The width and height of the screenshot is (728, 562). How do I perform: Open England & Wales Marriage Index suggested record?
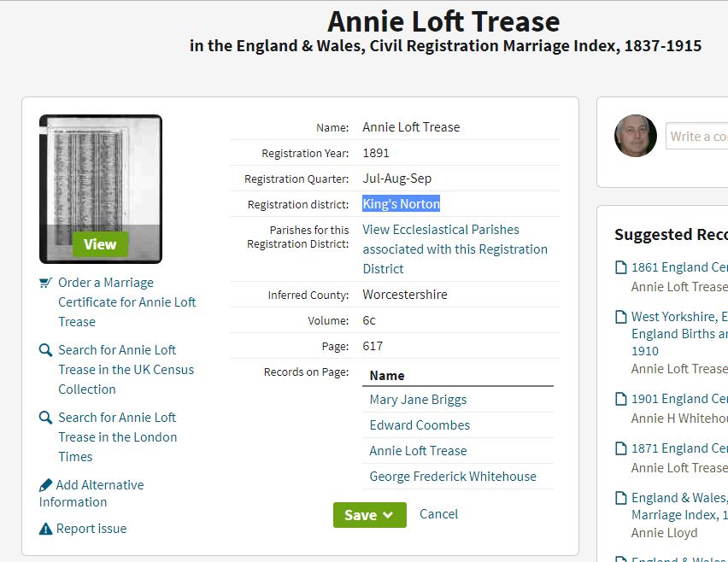[x=679, y=506]
